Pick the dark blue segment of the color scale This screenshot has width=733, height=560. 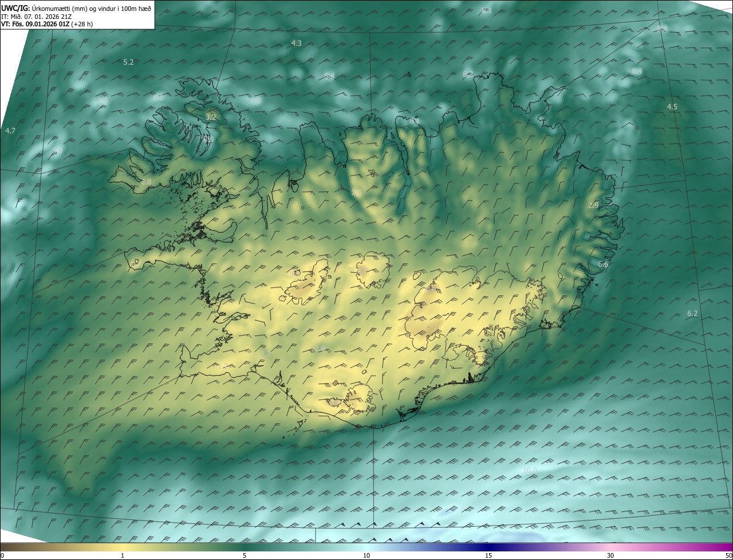point(488,547)
